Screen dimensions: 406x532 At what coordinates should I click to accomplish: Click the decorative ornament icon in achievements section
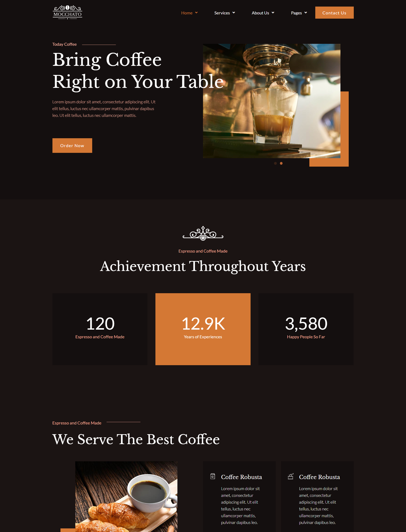click(203, 233)
